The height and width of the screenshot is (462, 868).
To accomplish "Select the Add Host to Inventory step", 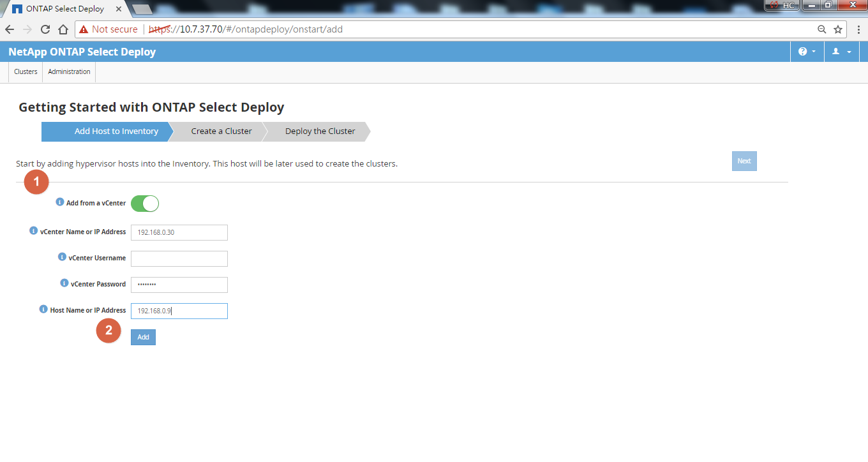I will (107, 131).
